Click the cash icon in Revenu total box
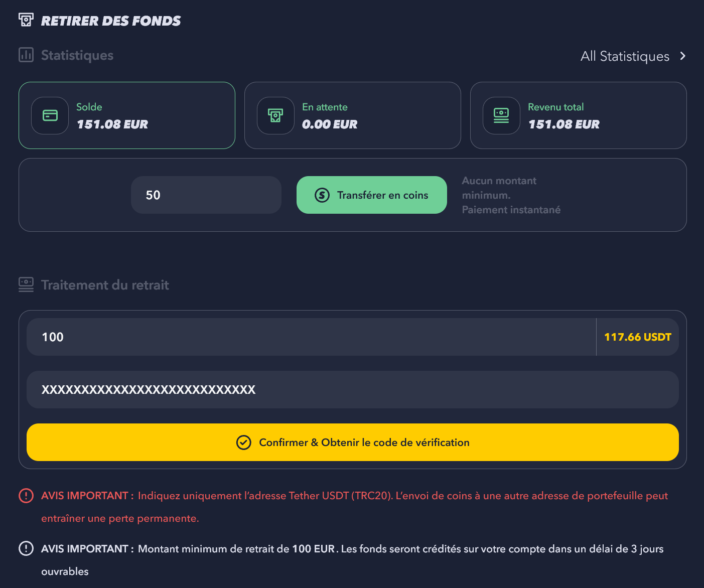 [x=501, y=115]
